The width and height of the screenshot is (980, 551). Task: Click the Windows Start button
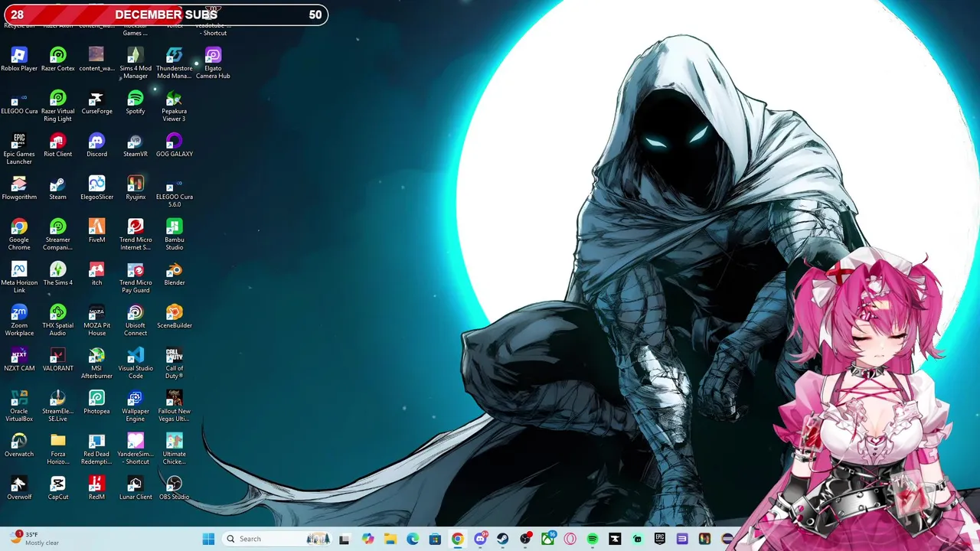[x=208, y=539]
